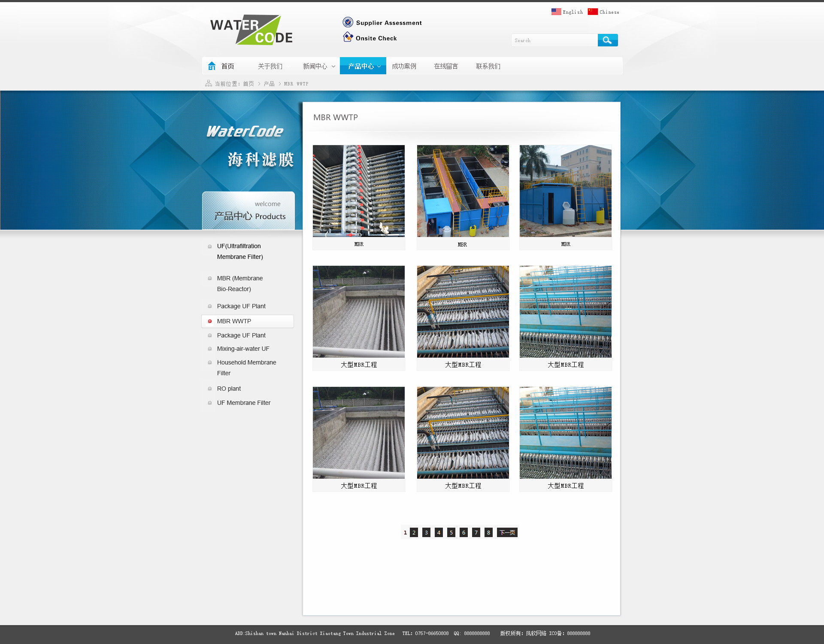The width and height of the screenshot is (824, 644).
Task: Select the bullet beside Mixing-air-water UF
Action: tap(210, 349)
